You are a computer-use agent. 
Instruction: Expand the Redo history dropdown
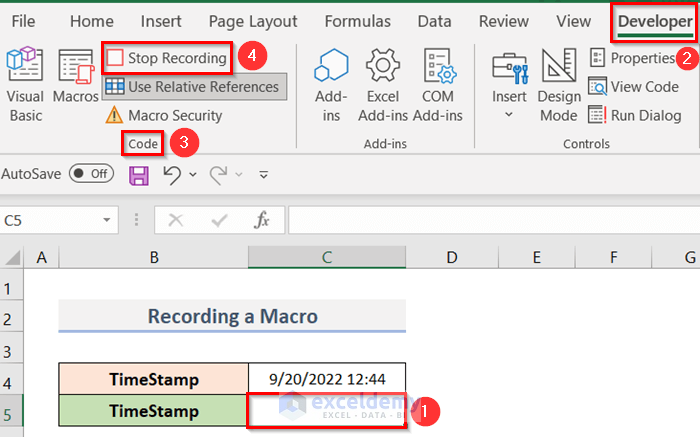(239, 175)
